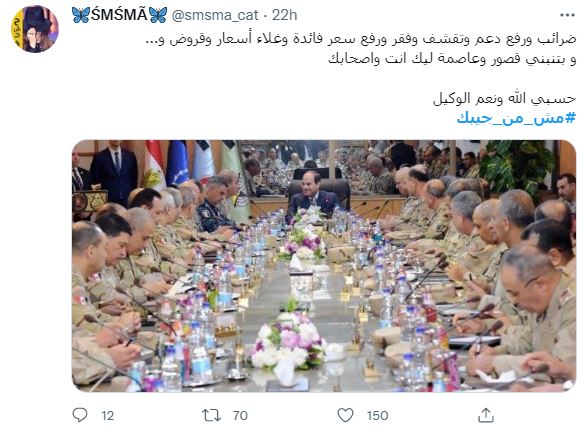This screenshot has height=431, width=585.
Task: Click the display name ŚMŚMÃ
Action: pos(119,15)
